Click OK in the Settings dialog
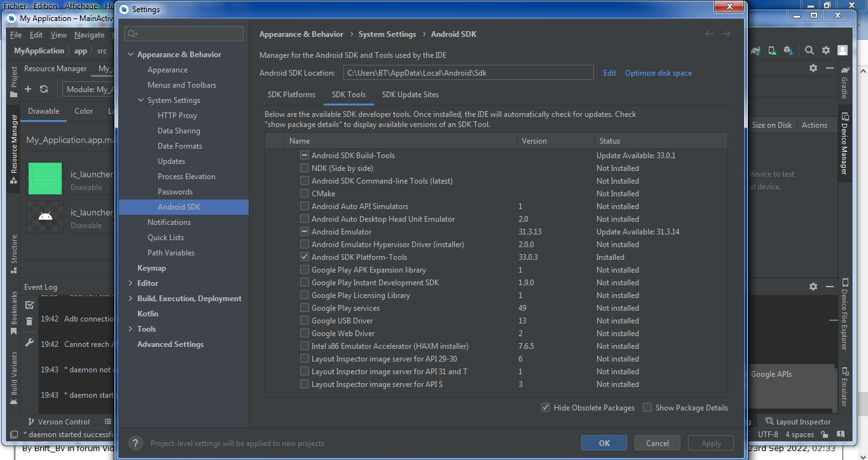 [604, 443]
